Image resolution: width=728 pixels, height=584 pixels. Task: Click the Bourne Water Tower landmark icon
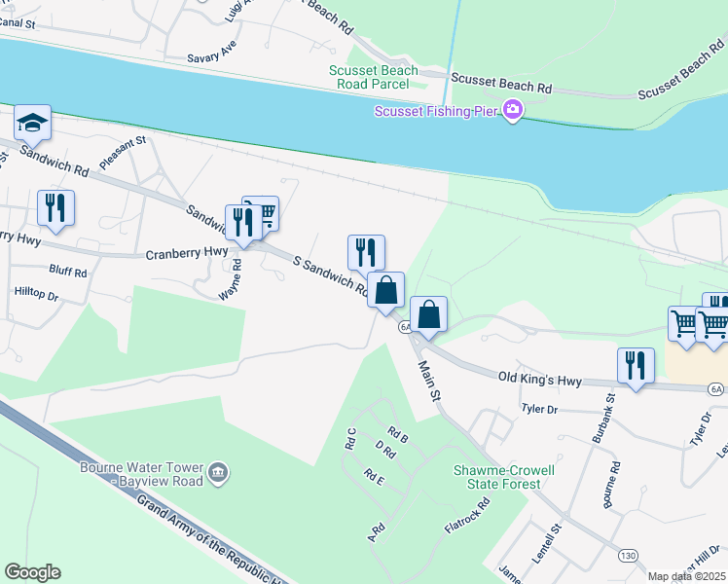[x=218, y=473]
